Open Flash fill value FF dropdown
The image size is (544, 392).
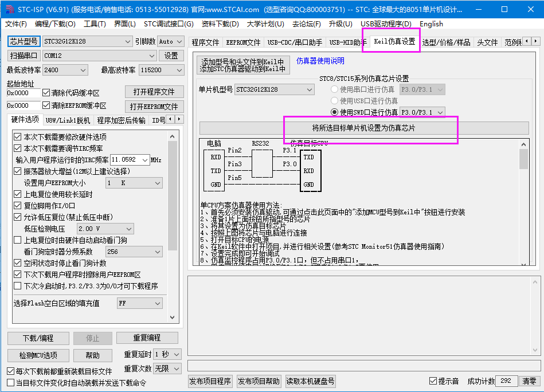[x=139, y=303]
